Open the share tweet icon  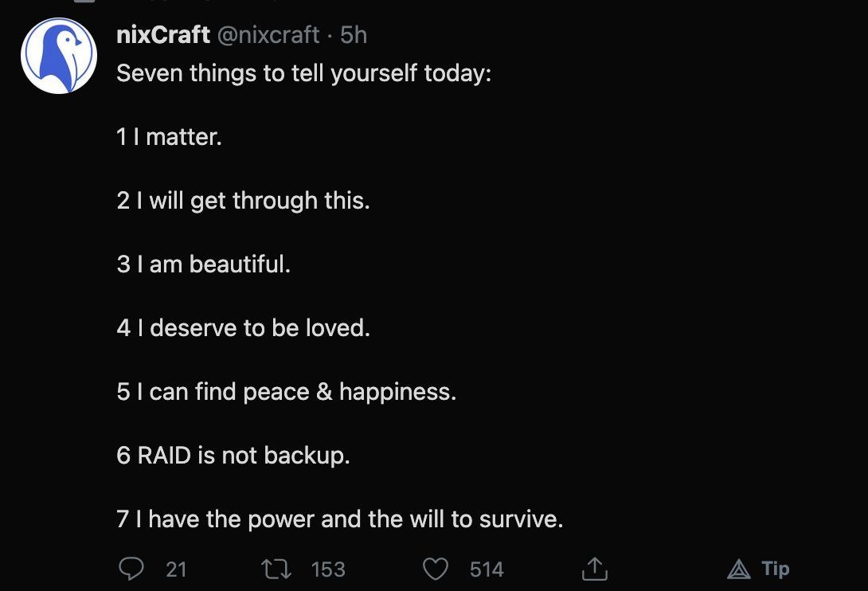[x=594, y=569]
